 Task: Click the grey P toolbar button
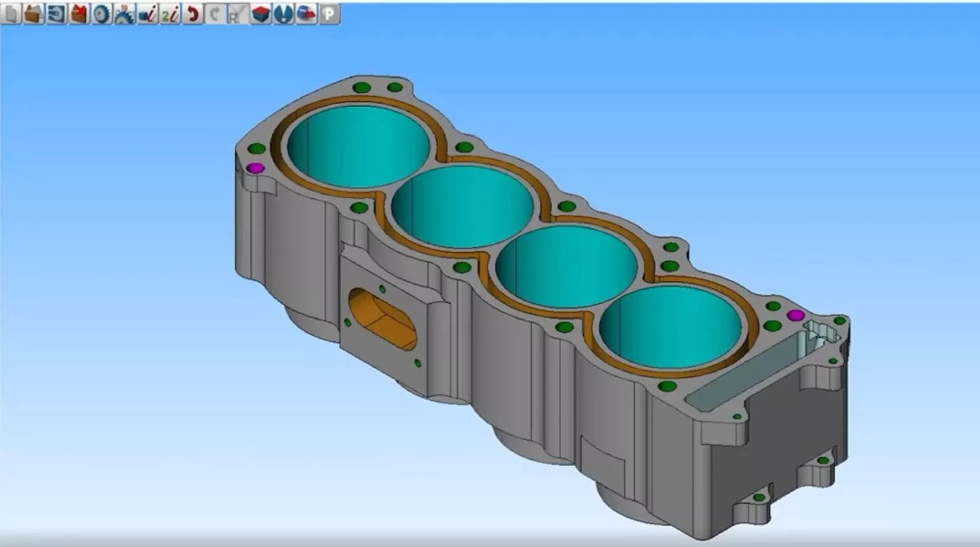tap(329, 14)
